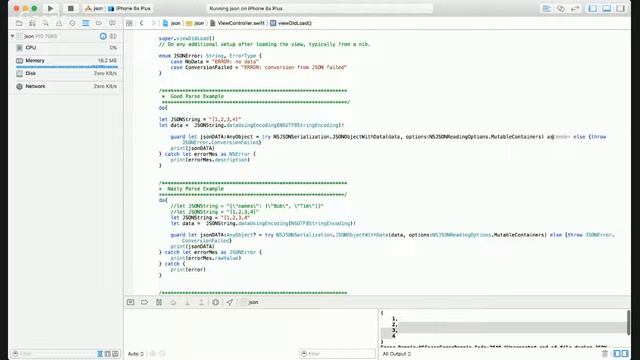Select the Memory gauge row
Viewport: 640px width, 360px height.
66,61
